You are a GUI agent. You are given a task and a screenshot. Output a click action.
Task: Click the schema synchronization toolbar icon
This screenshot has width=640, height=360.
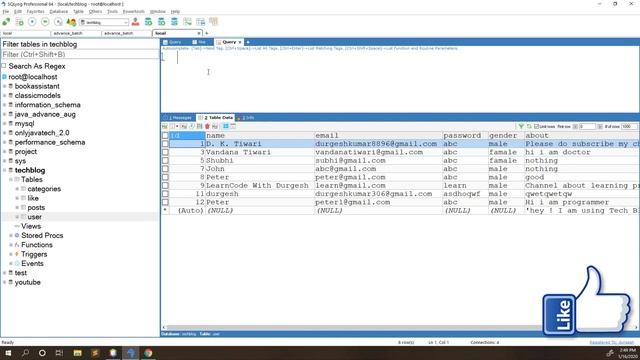[174, 22]
